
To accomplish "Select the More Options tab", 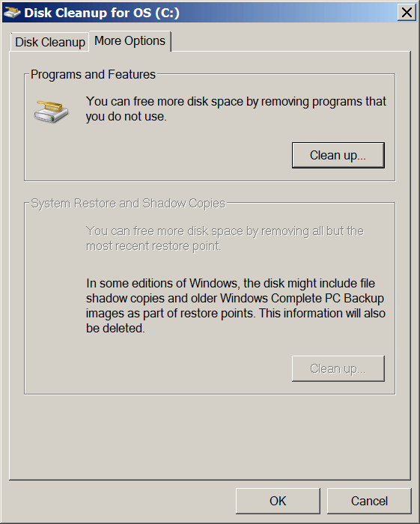I will click(x=130, y=41).
